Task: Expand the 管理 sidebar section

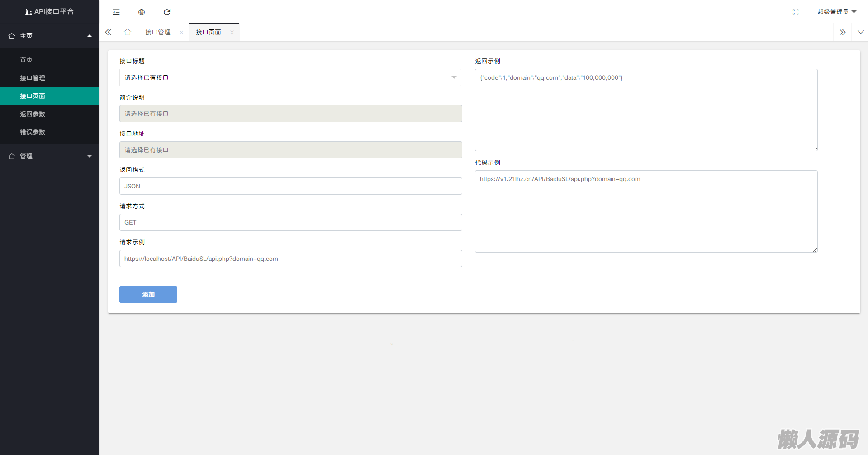Action: (x=49, y=156)
